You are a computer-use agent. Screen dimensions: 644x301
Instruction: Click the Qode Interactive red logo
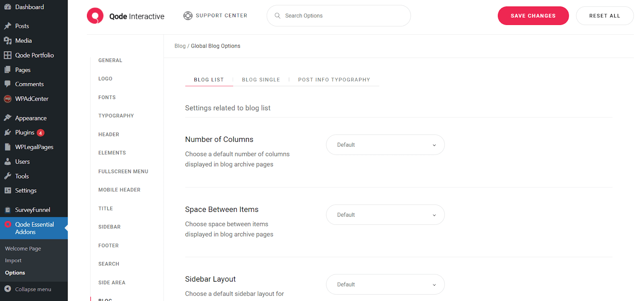(95, 16)
